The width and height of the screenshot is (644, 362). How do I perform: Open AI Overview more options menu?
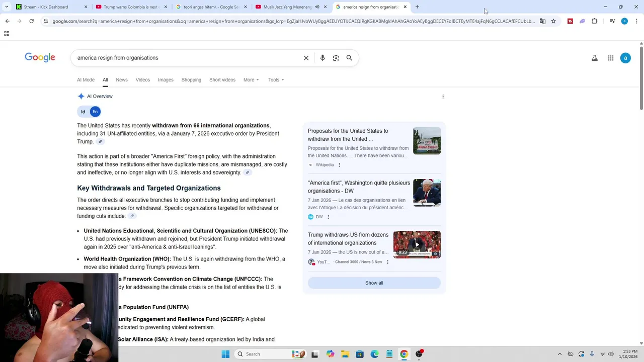pos(443,97)
